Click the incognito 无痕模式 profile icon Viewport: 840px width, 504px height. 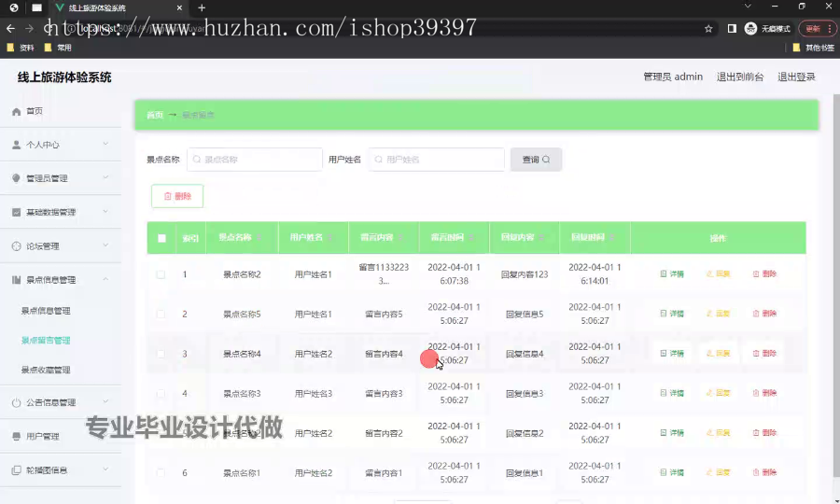tap(750, 28)
